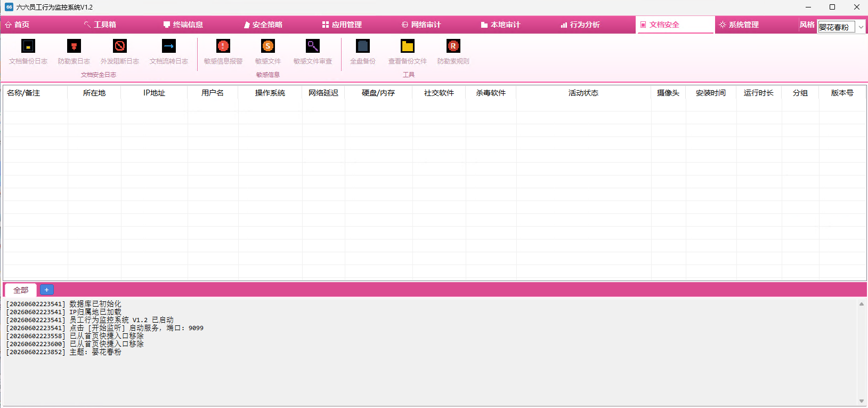
Task: Sort by 名称/备注 column header
Action: (35, 93)
